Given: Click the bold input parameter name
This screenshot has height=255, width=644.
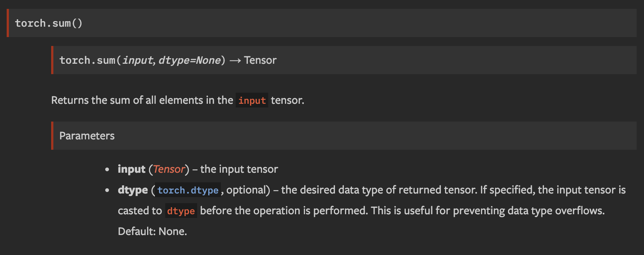Looking at the screenshot, I should [132, 169].
